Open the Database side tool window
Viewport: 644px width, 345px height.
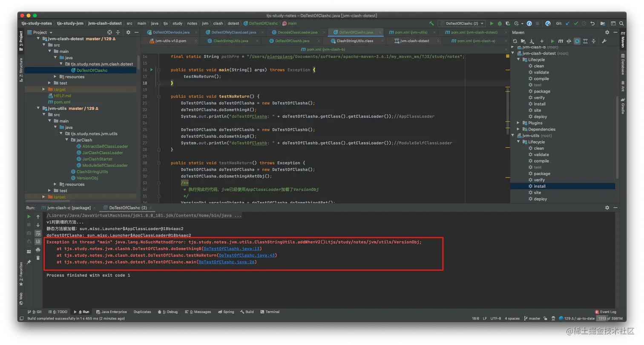(622, 64)
